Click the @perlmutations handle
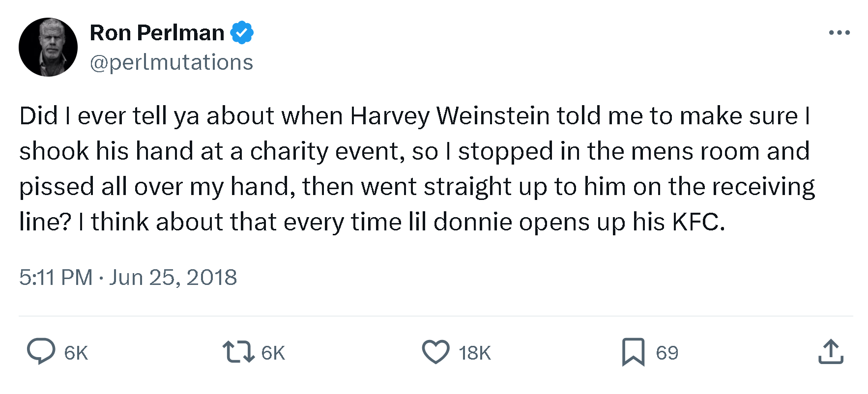The height and width of the screenshot is (394, 868). (172, 62)
